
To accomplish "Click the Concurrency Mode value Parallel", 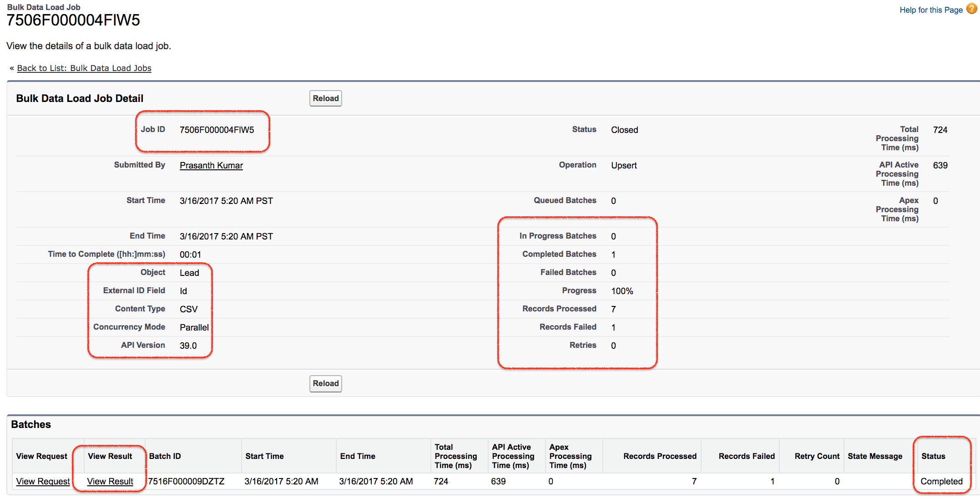I will (194, 327).
